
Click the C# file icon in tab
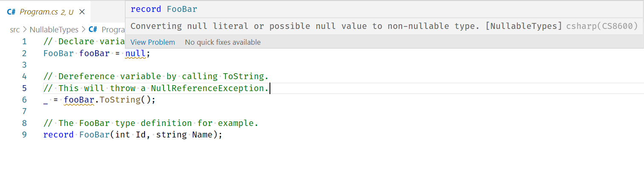[11, 12]
